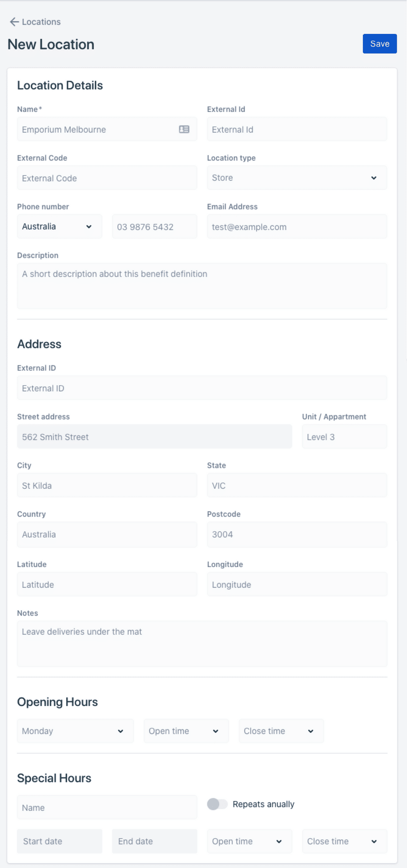The height and width of the screenshot is (868, 407).
Task: Expand Special Hours Close time dropdown
Action: tap(344, 841)
